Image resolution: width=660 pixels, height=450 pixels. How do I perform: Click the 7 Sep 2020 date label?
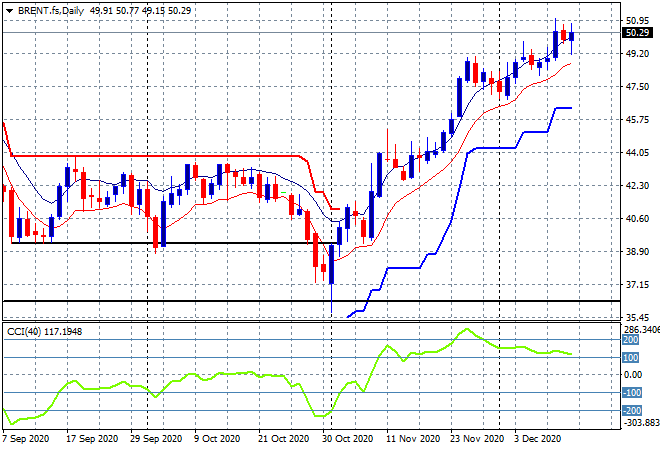[x=26, y=439]
